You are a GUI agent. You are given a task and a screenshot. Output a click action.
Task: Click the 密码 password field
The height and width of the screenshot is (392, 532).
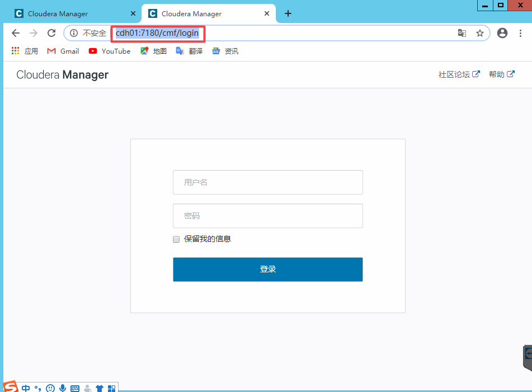pyautogui.click(x=268, y=216)
